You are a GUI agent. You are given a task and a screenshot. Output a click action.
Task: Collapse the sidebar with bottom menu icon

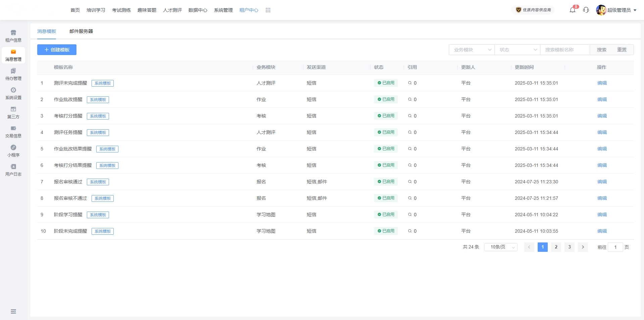(x=13, y=312)
